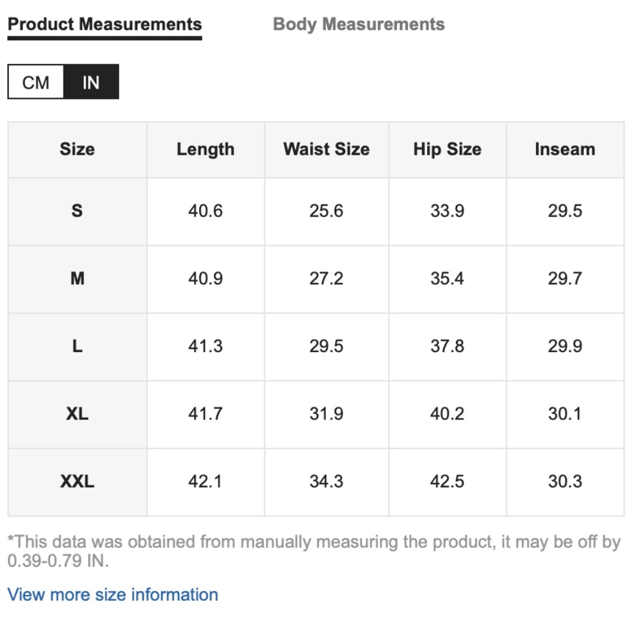The height and width of the screenshot is (644, 644).
Task: Click the 27.2 waist value for M
Action: pyautogui.click(x=326, y=279)
